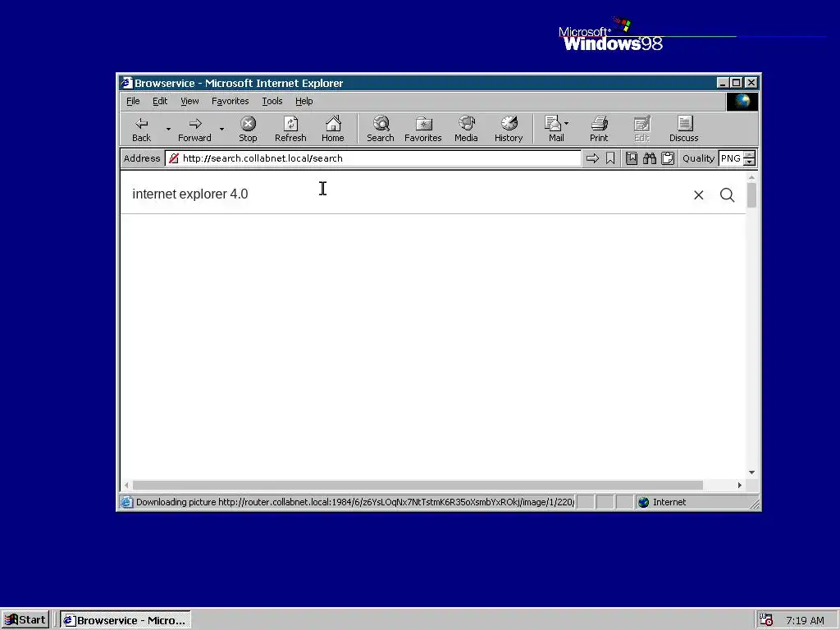Screen dimensions: 840x630
Task: Click the 'Downloading picture' status bar text
Action: click(x=354, y=503)
